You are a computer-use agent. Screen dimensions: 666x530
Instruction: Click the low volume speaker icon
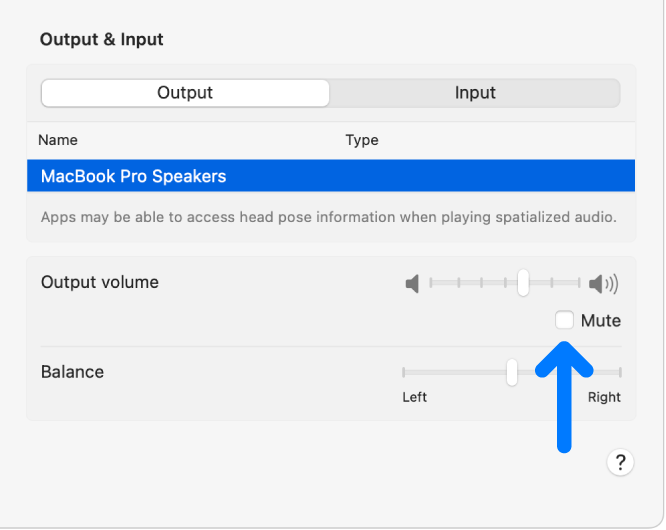tap(411, 284)
